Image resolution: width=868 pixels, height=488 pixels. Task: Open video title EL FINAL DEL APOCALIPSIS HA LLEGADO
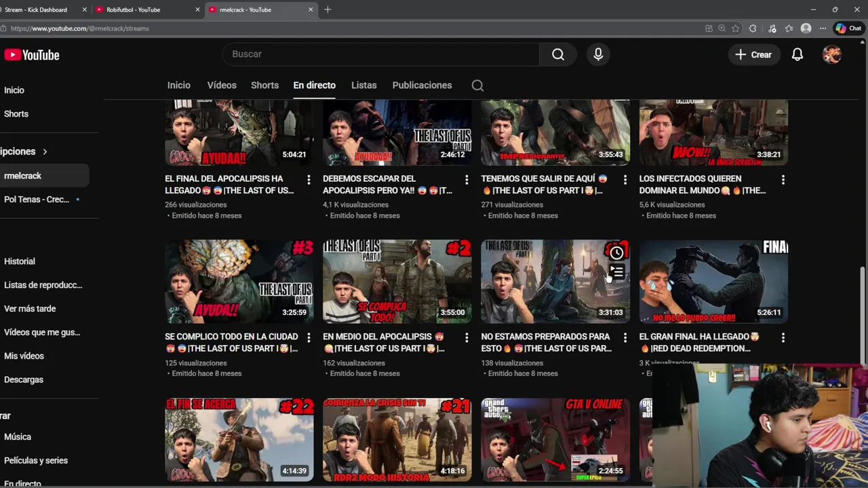(x=229, y=185)
